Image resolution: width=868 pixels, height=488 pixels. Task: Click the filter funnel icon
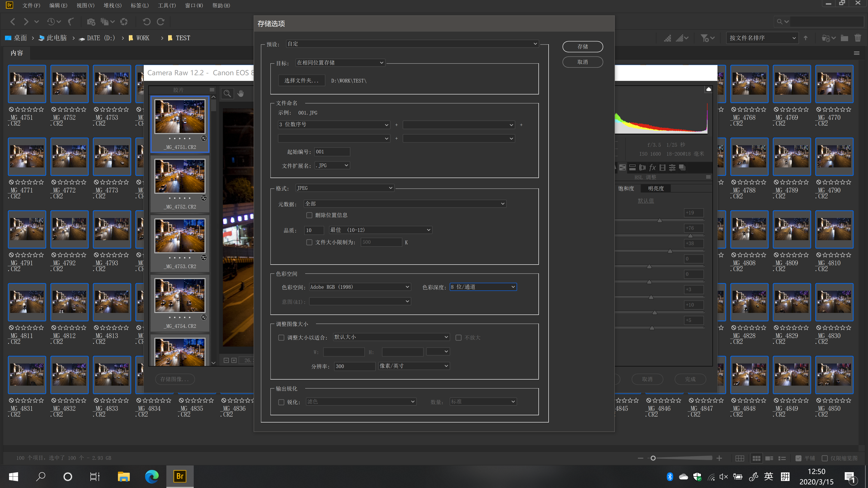705,38
